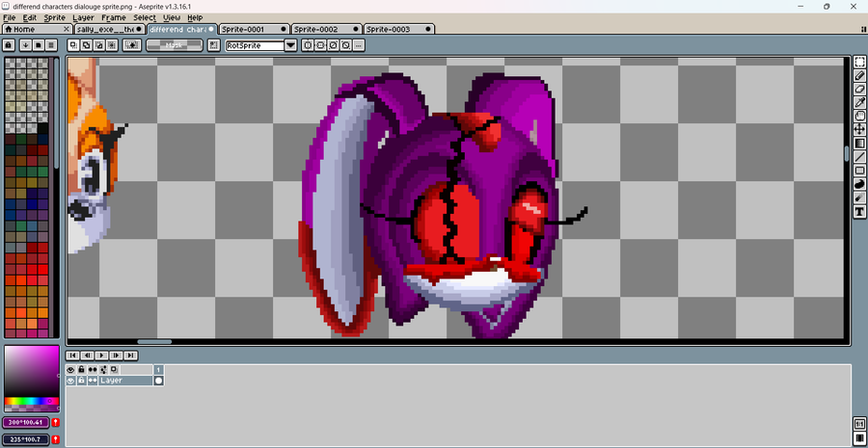Click the RotSprite algorithm field
The image size is (868, 448).
[256, 45]
